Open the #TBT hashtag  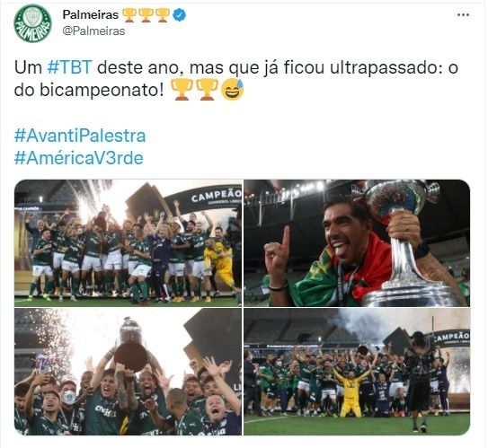pos(70,67)
